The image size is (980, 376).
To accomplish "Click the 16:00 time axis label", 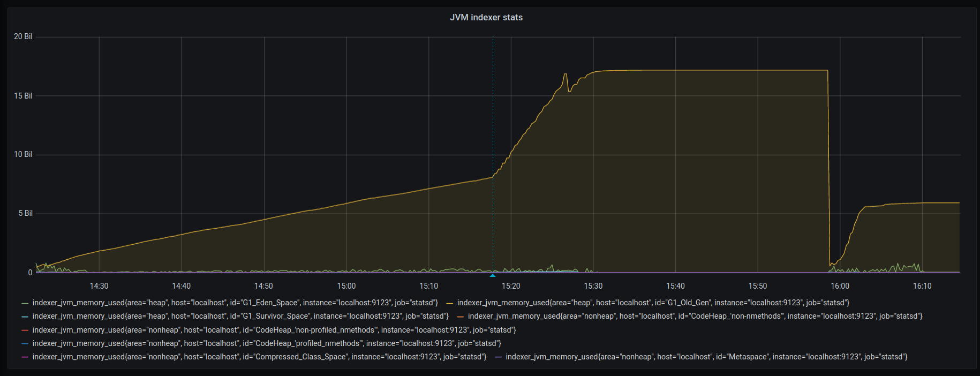I will click(840, 286).
